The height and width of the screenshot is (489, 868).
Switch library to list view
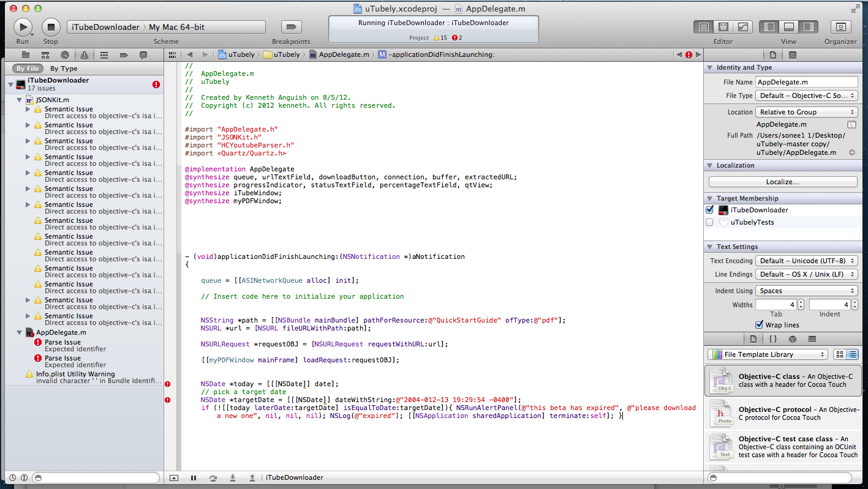point(852,354)
